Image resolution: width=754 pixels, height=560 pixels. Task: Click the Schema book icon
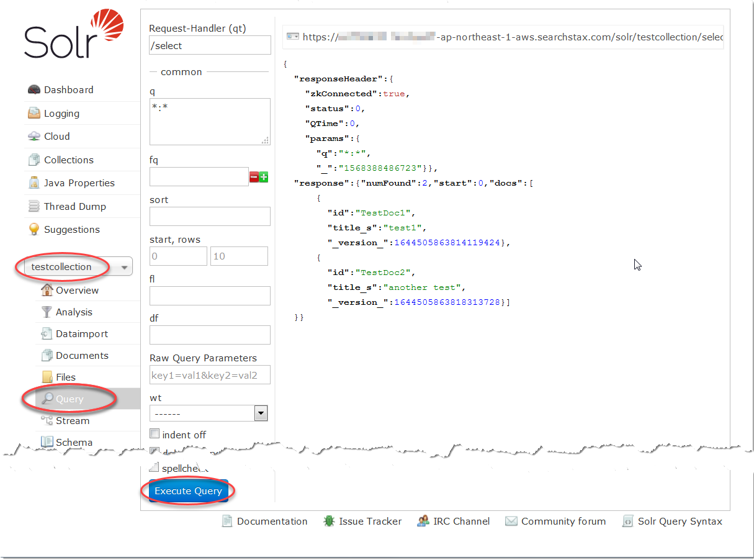pyautogui.click(x=47, y=442)
